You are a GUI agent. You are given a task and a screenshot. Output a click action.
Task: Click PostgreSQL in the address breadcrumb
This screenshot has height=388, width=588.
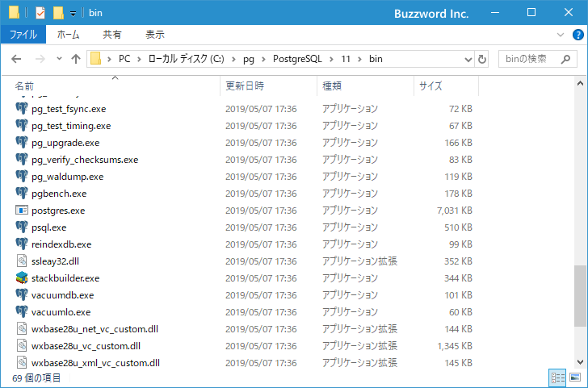click(296, 59)
